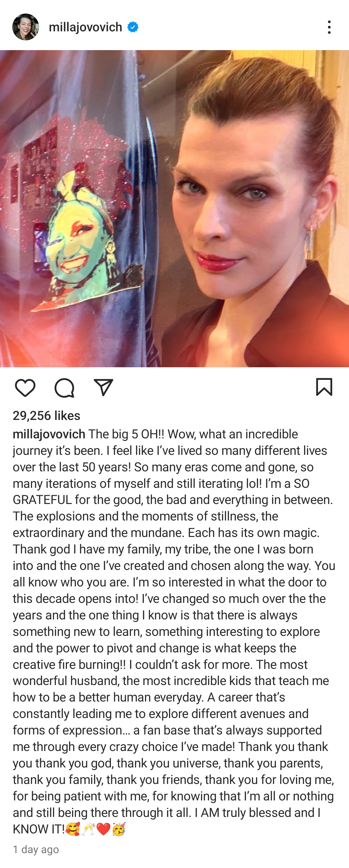View who liked via 29,256 likes

click(47, 415)
